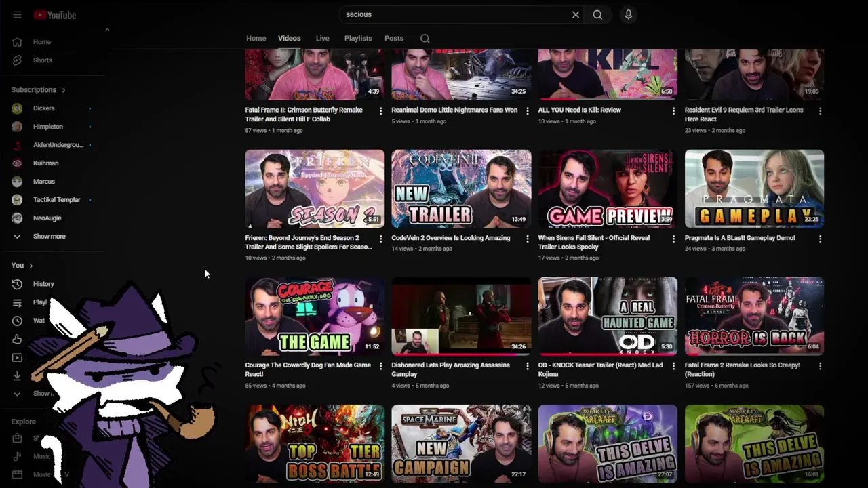The image size is (868, 488).
Task: Clear the search box text
Action: pyautogui.click(x=576, y=14)
